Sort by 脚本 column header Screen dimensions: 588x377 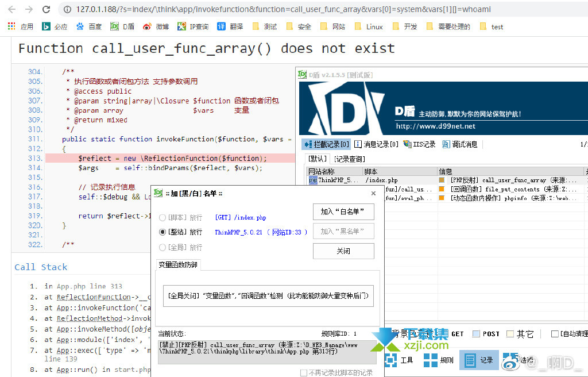click(x=400, y=171)
